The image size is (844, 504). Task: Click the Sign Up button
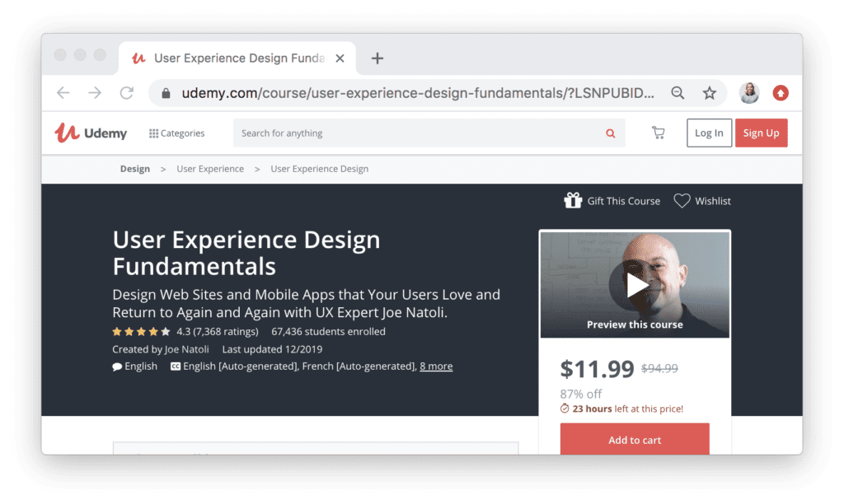point(761,133)
